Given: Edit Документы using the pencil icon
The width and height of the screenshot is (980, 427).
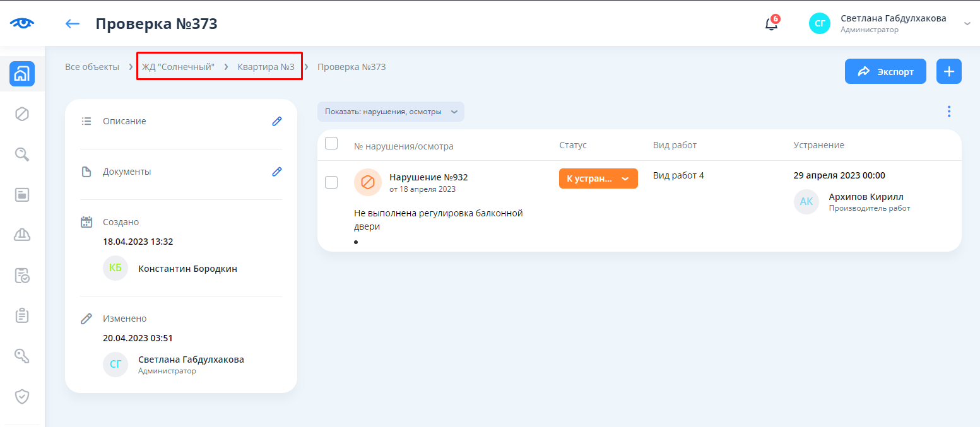Looking at the screenshot, I should 276,172.
